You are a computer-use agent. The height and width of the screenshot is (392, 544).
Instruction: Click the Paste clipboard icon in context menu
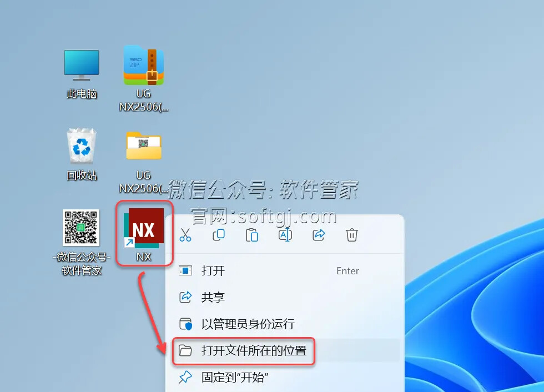tap(252, 235)
